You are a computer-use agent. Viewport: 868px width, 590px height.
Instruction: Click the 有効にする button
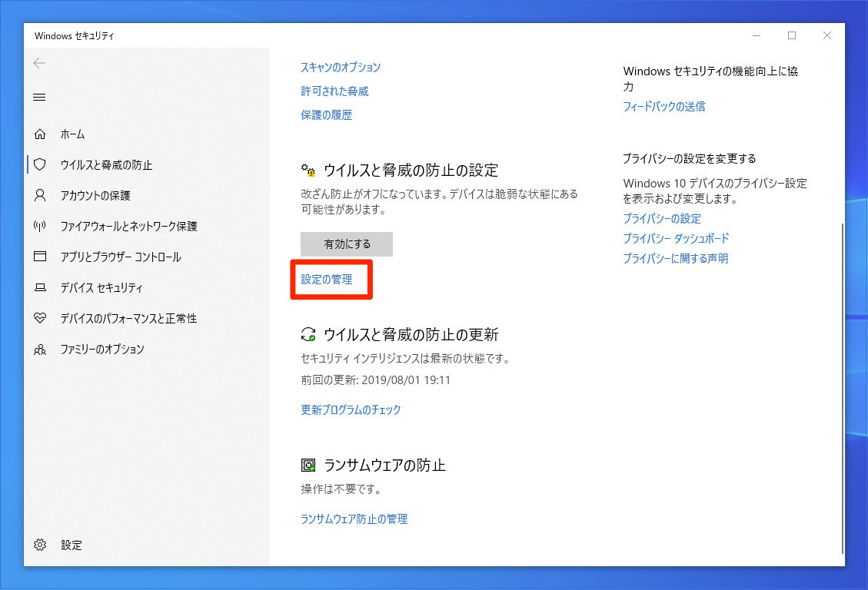click(x=347, y=244)
